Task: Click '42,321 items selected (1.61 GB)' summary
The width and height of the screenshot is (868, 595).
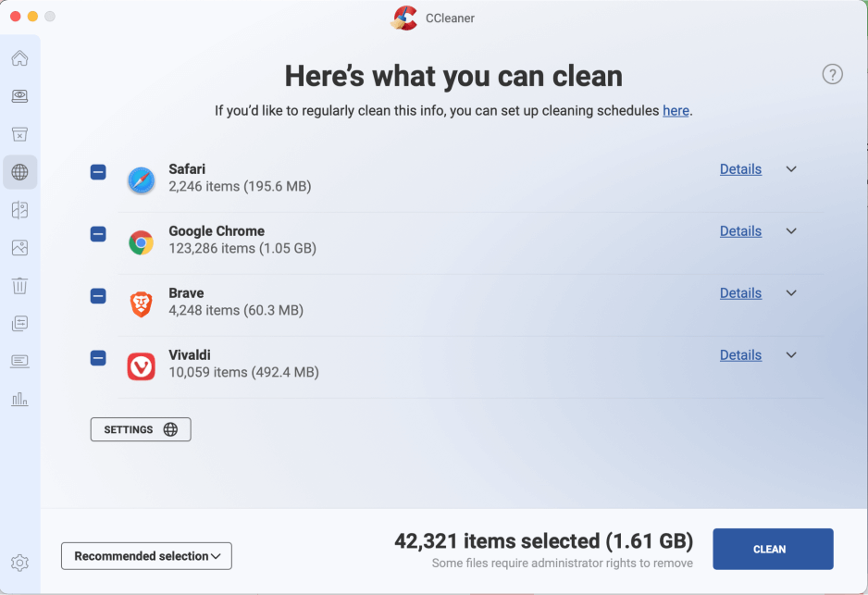Action: coord(543,541)
